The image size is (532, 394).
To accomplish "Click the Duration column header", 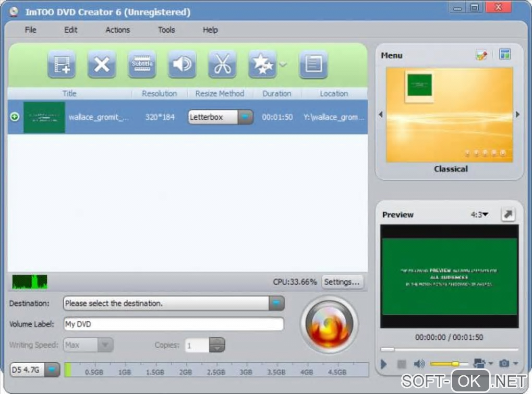I will coord(277,94).
